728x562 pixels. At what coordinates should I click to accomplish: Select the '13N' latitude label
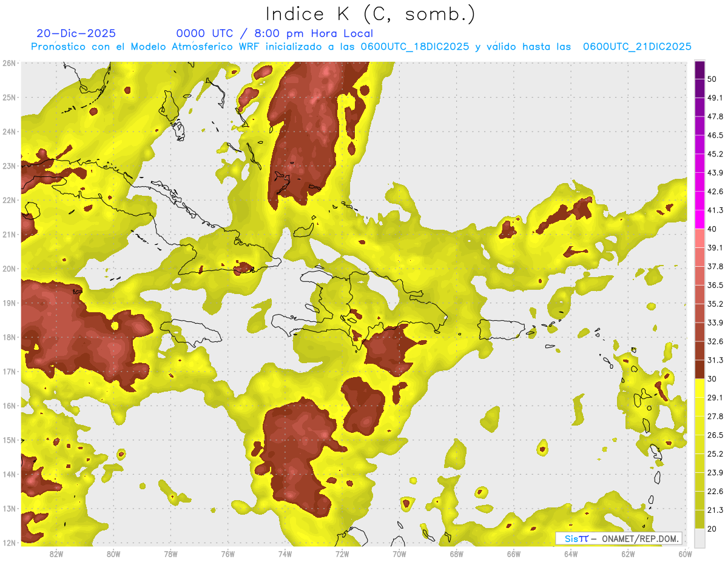click(9, 509)
